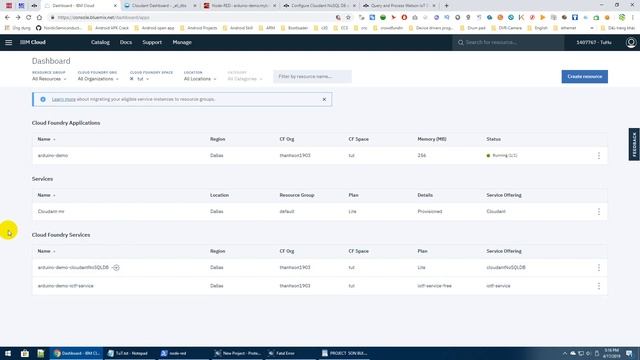Switch to the Configure Cloudant NoSQL DB tab
The image size is (640, 360).
pos(319,6)
